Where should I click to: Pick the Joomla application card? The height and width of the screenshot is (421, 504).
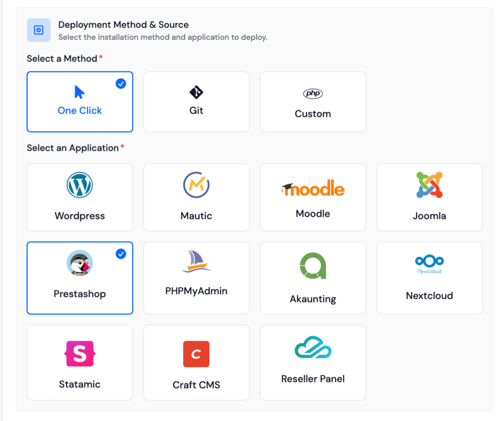[429, 197]
